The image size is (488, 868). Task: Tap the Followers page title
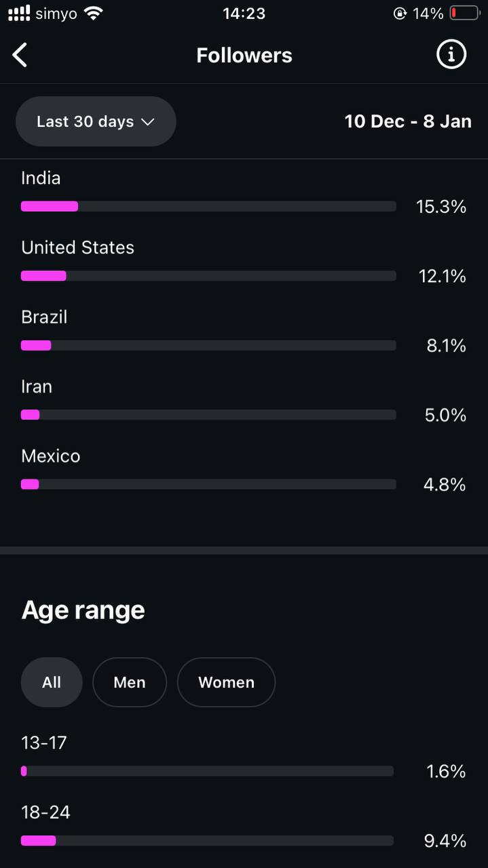[244, 56]
